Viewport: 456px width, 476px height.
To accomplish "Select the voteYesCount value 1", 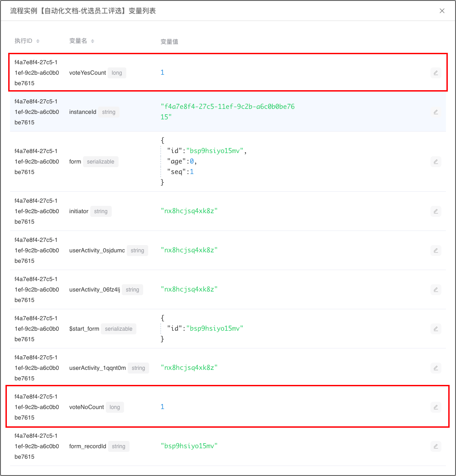I will (162, 73).
